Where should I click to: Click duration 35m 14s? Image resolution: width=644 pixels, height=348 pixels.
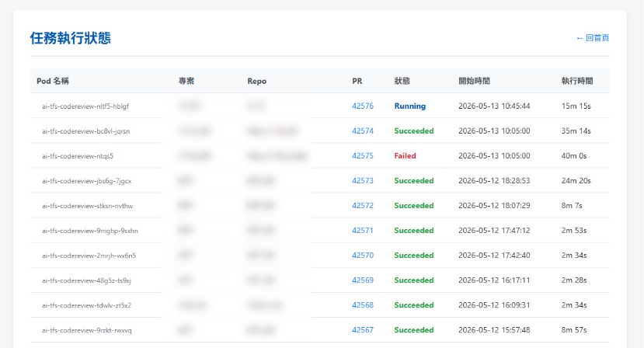(576, 131)
